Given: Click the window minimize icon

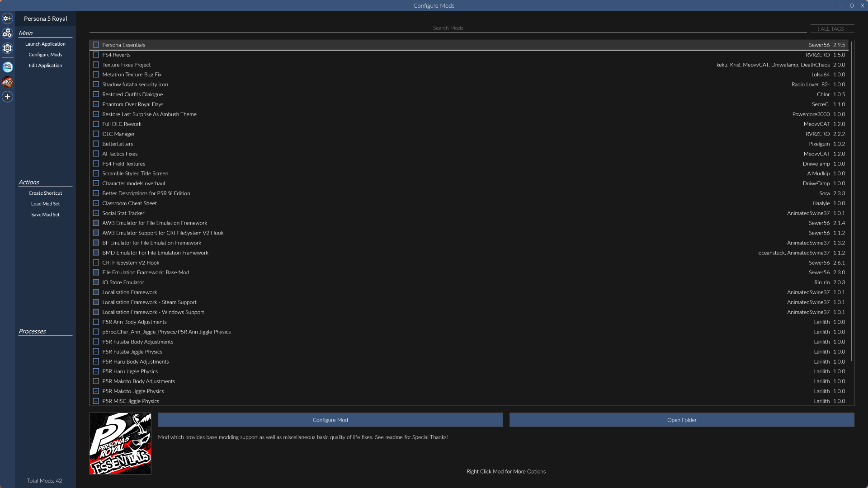Looking at the screenshot, I should [841, 6].
